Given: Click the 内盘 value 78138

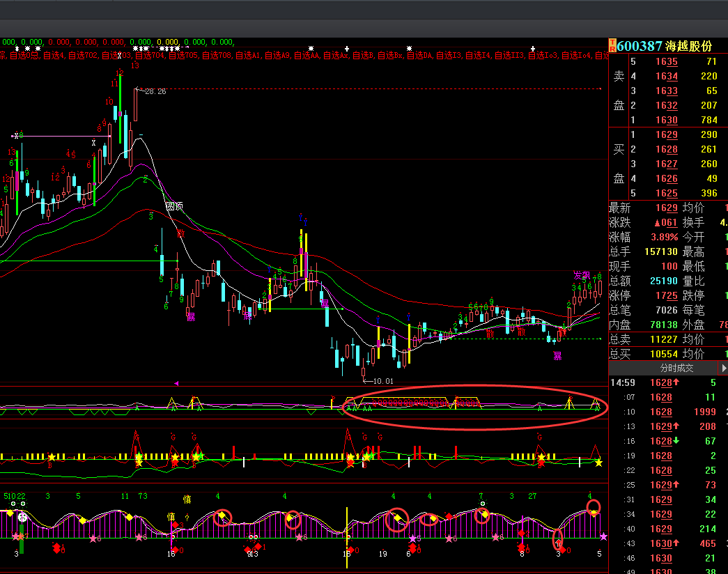Looking at the screenshot, I should point(664,325).
